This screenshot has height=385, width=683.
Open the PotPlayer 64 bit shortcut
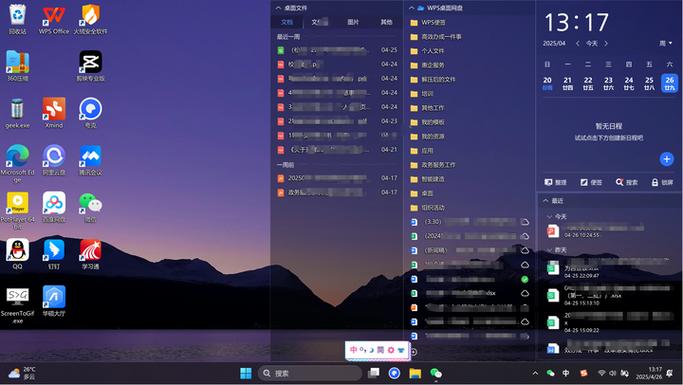pos(17,211)
